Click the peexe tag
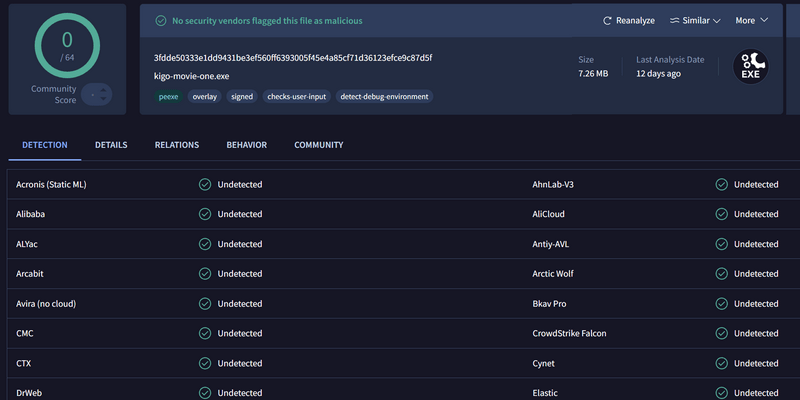This screenshot has height=400, width=800. (x=169, y=96)
